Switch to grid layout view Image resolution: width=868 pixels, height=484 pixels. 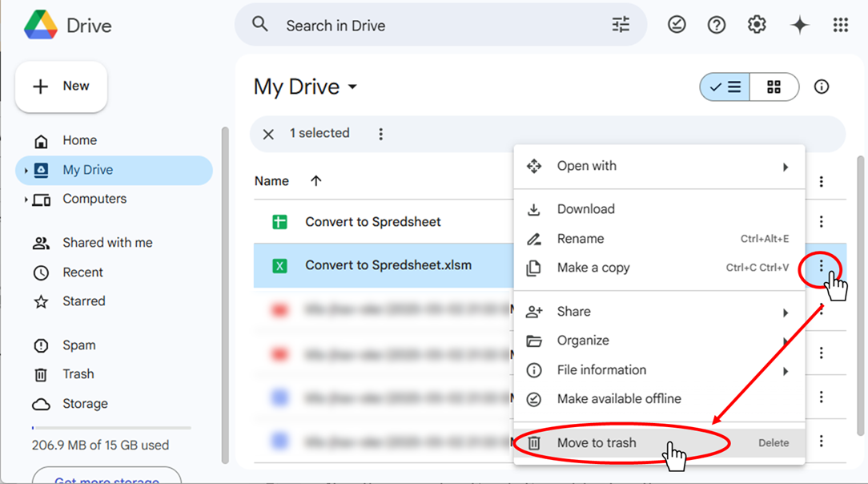click(x=774, y=87)
